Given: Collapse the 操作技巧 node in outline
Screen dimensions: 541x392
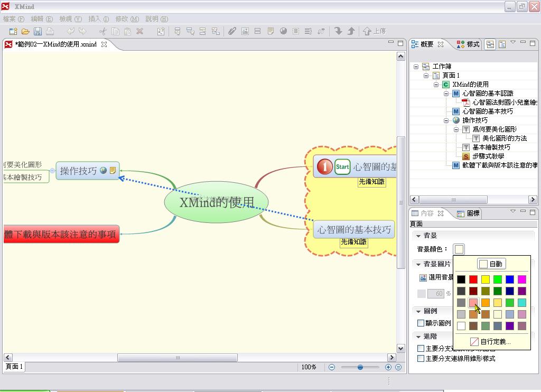Looking at the screenshot, I should click(x=446, y=120).
